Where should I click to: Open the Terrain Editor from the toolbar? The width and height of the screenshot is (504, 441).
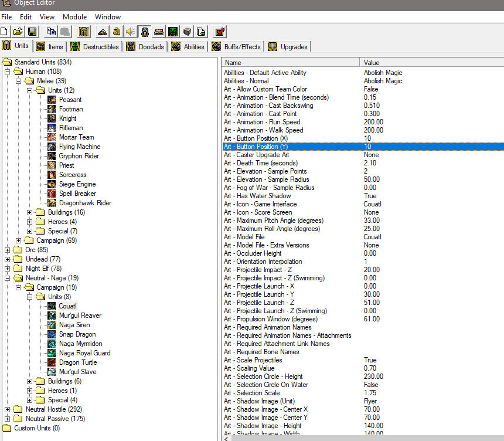(x=102, y=32)
